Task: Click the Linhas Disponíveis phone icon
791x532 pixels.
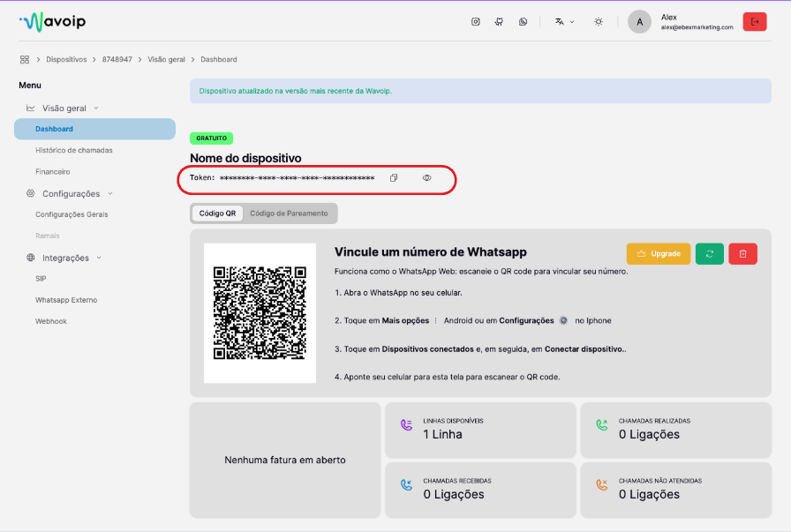Action: click(406, 425)
